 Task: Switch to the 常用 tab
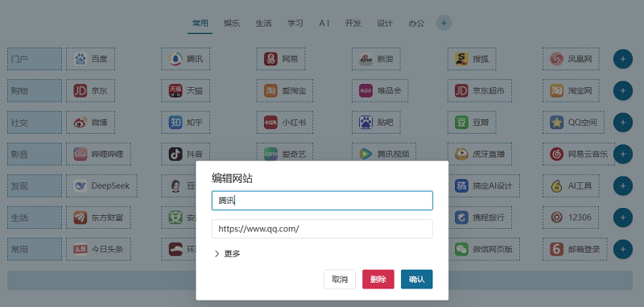click(x=200, y=23)
